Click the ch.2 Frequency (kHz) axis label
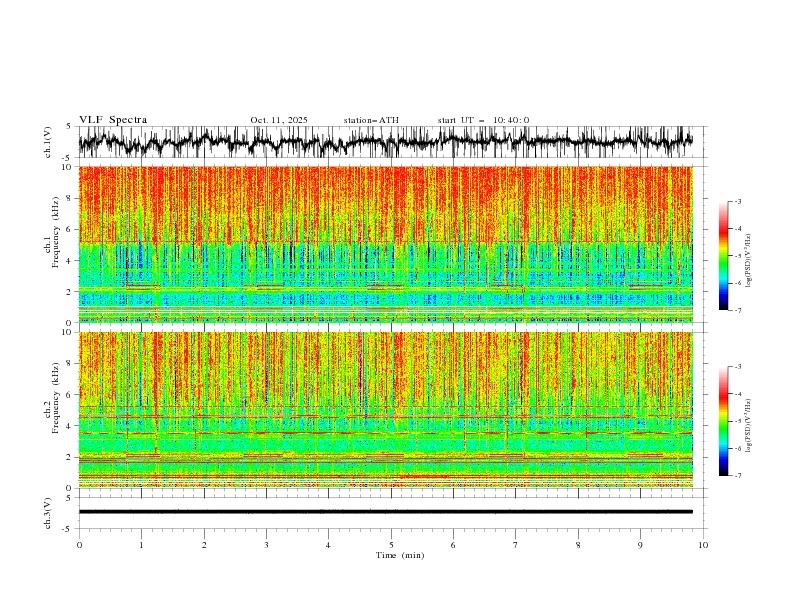This screenshot has width=792, height=612. [53, 397]
